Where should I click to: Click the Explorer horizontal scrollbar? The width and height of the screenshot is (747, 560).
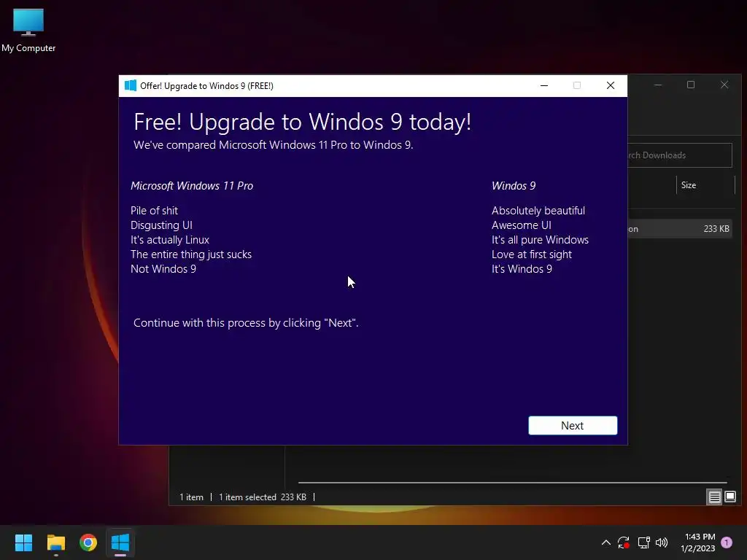[513, 483]
